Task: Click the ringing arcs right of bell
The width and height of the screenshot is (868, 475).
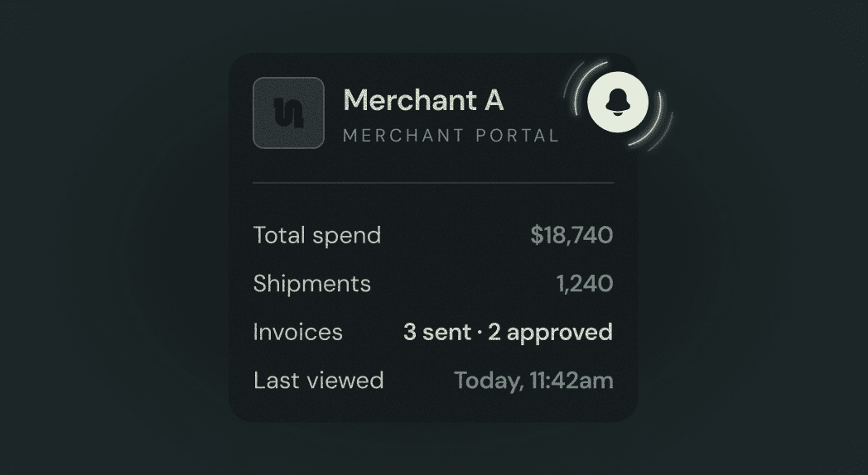Action: click(653, 121)
